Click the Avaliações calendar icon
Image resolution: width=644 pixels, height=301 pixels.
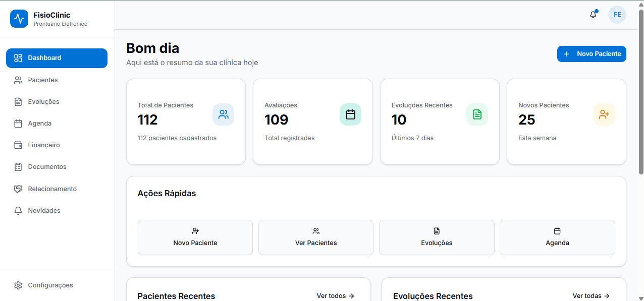(x=350, y=114)
